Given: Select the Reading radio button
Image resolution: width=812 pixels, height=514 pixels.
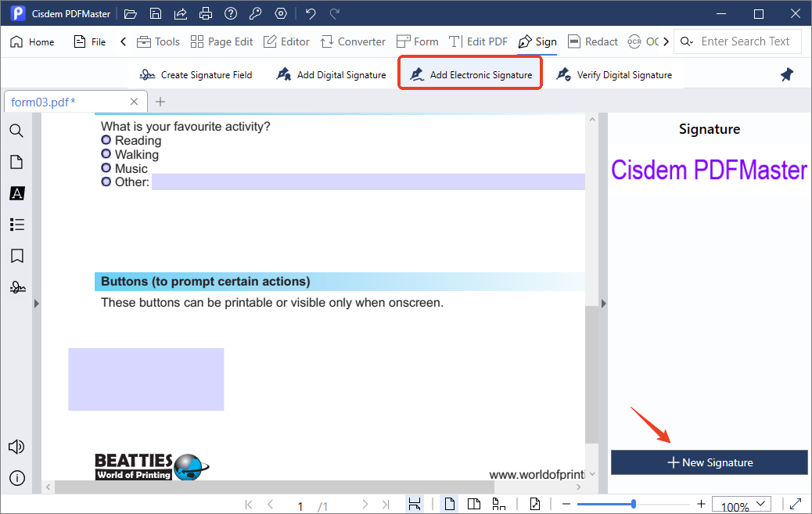Looking at the screenshot, I should pyautogui.click(x=106, y=140).
